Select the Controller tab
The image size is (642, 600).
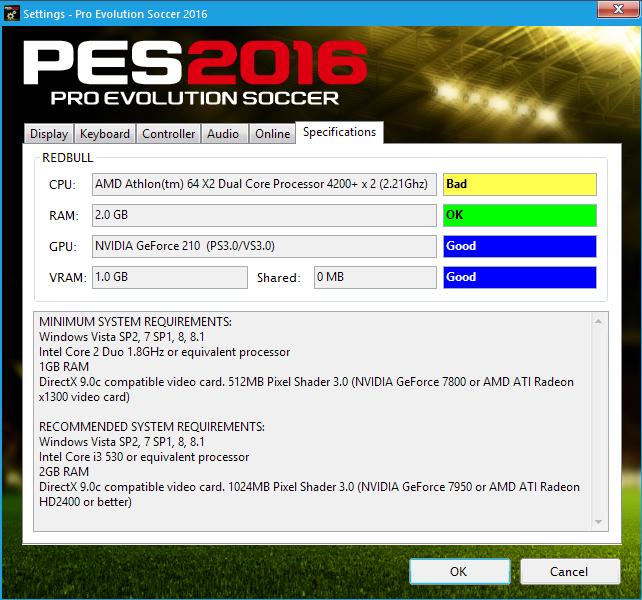(168, 134)
